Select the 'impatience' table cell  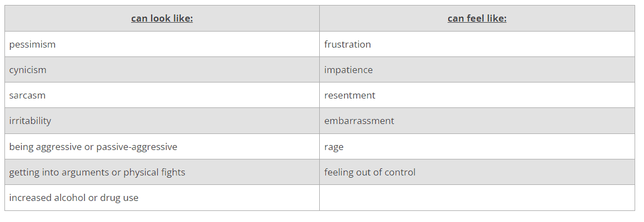tap(349, 70)
